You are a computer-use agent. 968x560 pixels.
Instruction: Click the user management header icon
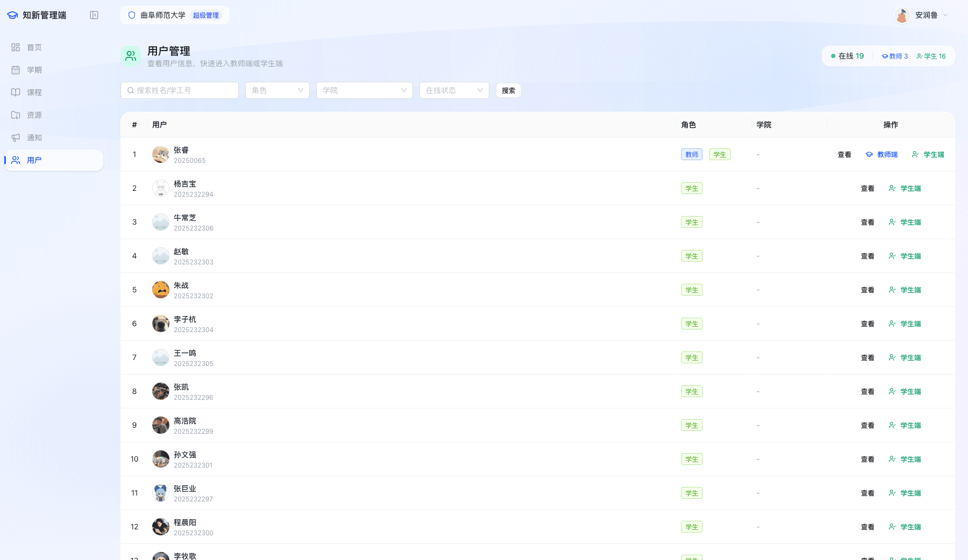pyautogui.click(x=131, y=55)
